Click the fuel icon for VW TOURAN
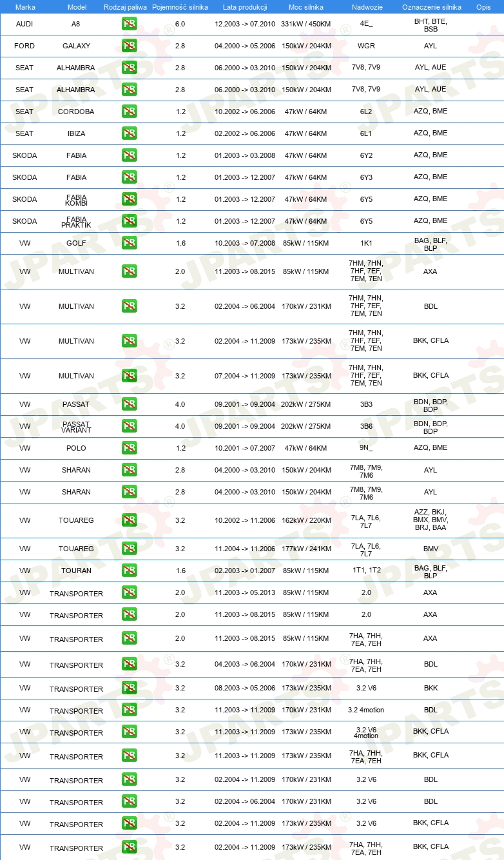 tap(129, 571)
